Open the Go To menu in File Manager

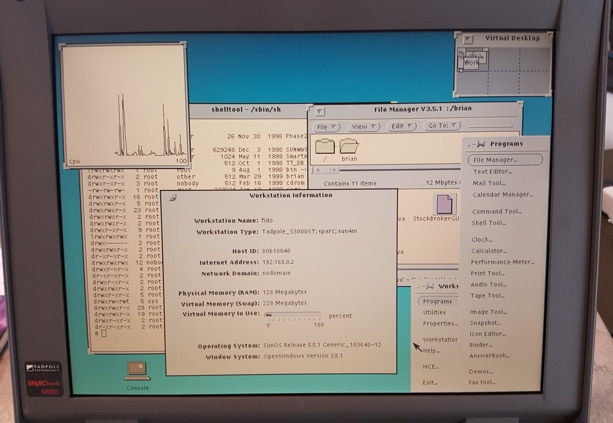tap(443, 126)
